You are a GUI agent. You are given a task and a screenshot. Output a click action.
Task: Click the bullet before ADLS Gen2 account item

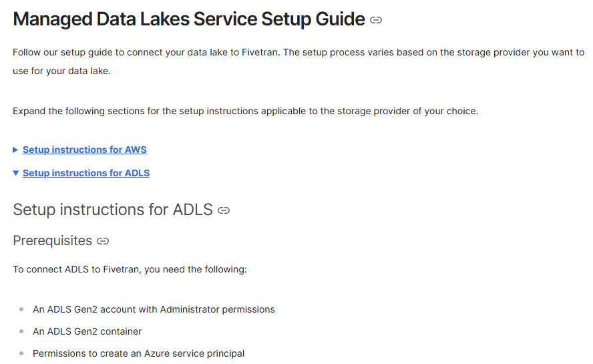21,309
